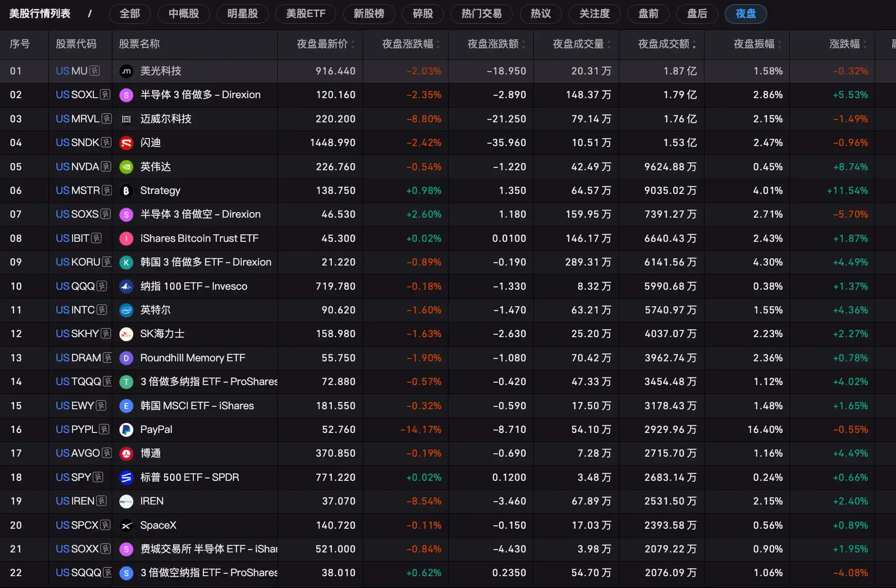
Task: Switch to the 明星股 tab
Action: pyautogui.click(x=243, y=14)
